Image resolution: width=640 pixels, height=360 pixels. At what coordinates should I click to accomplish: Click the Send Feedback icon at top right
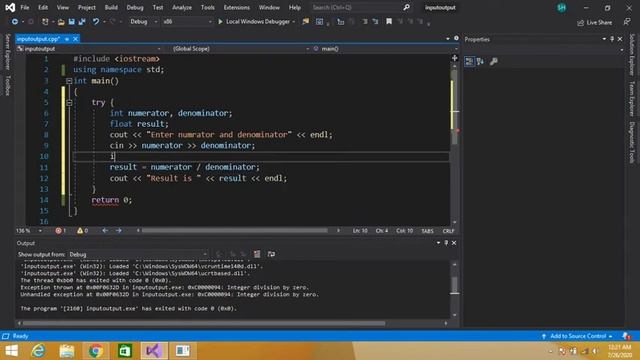click(627, 22)
